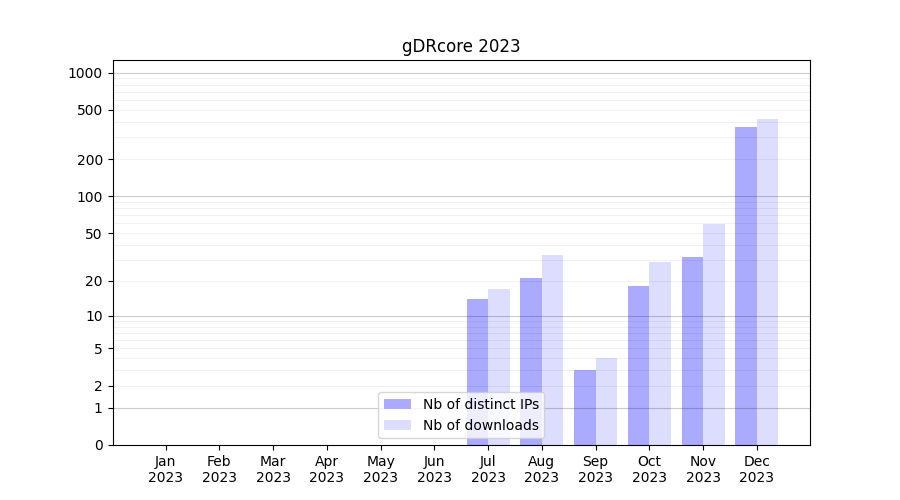Select the Nov 2023 distinct IPs bar
Viewport: 900px width, 500px height.
[x=692, y=350]
